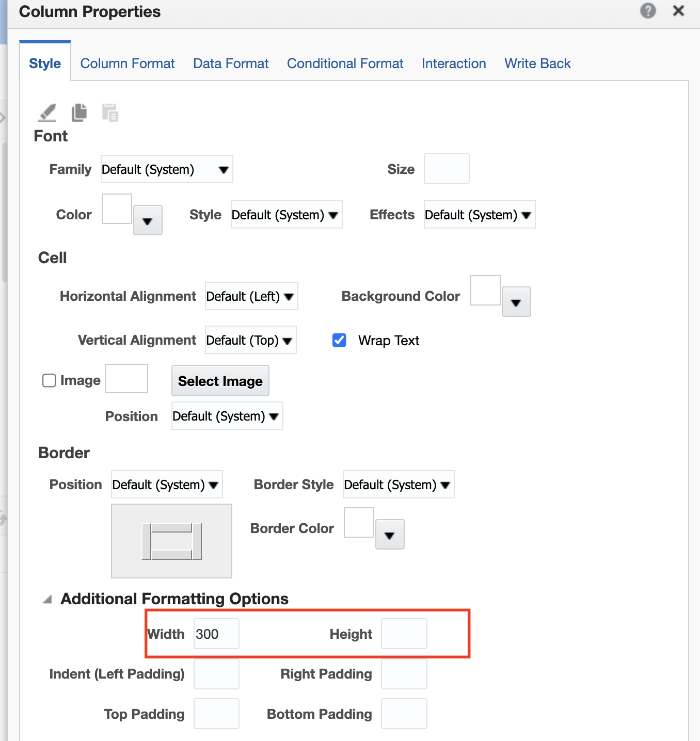Enable the Image checkbox

pos(49,380)
